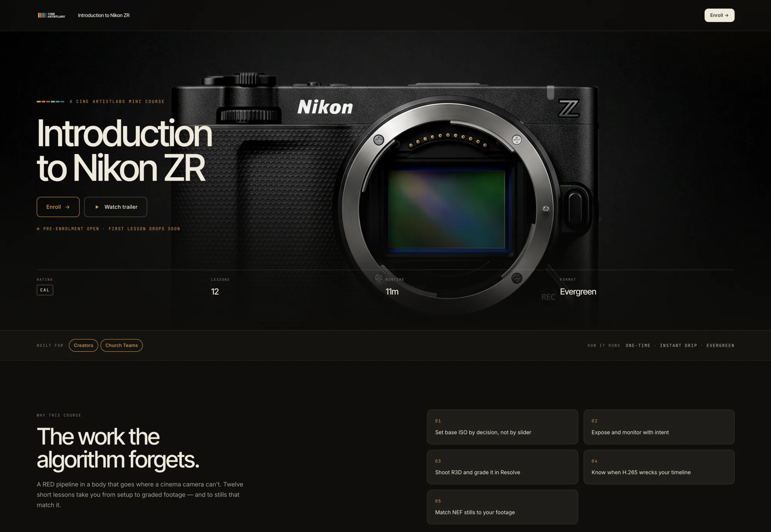Select the Creators audience pill

pyautogui.click(x=84, y=346)
